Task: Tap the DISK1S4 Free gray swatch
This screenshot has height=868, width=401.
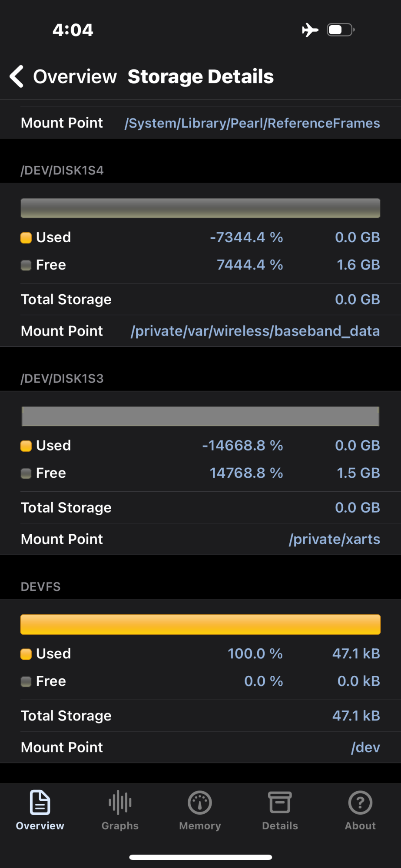Action: click(26, 265)
